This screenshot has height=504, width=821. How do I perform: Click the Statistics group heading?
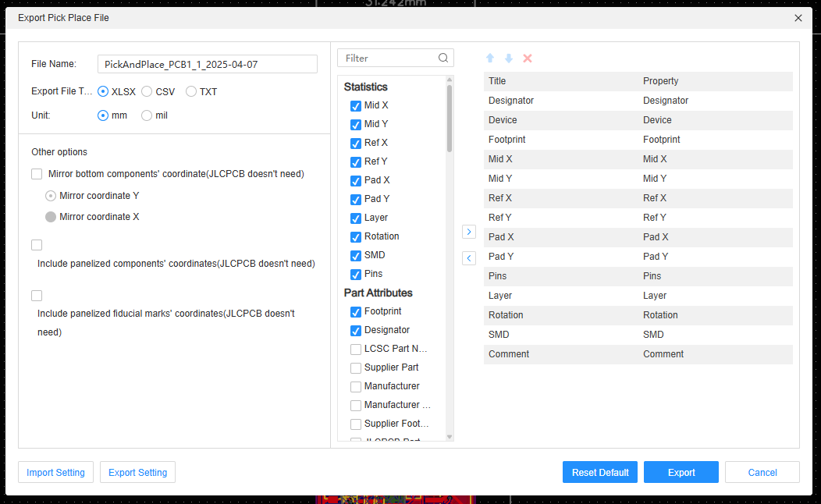[x=365, y=87]
